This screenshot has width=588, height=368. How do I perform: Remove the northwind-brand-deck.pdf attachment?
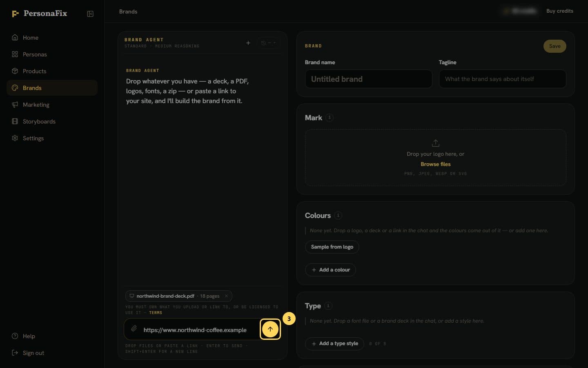tap(226, 296)
